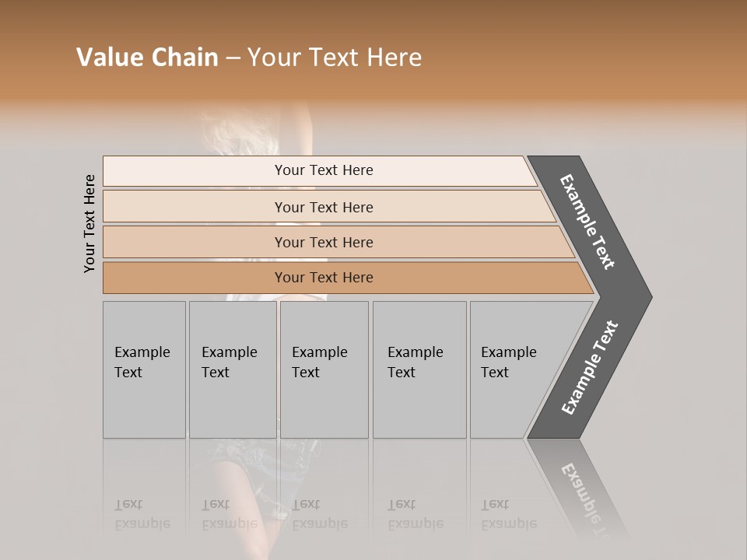The height and width of the screenshot is (560, 747).
Task: Click the bold "Value Chain" title text
Action: tap(147, 58)
